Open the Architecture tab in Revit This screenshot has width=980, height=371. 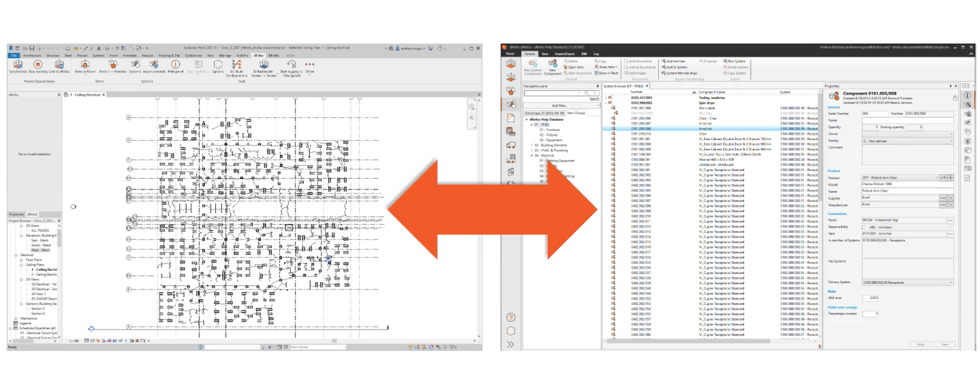click(32, 55)
